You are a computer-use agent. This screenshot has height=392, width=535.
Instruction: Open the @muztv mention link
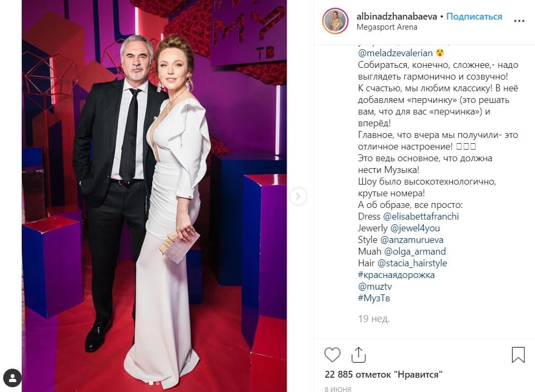click(375, 286)
